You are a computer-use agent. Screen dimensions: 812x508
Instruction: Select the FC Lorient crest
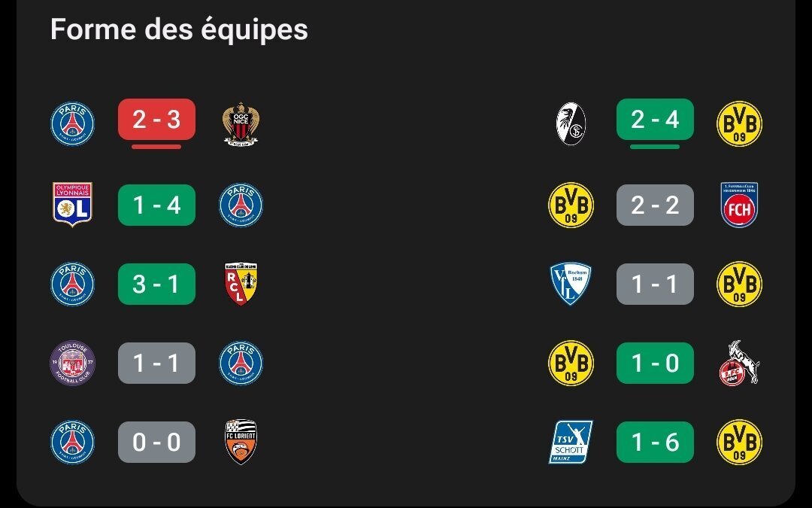click(x=241, y=442)
